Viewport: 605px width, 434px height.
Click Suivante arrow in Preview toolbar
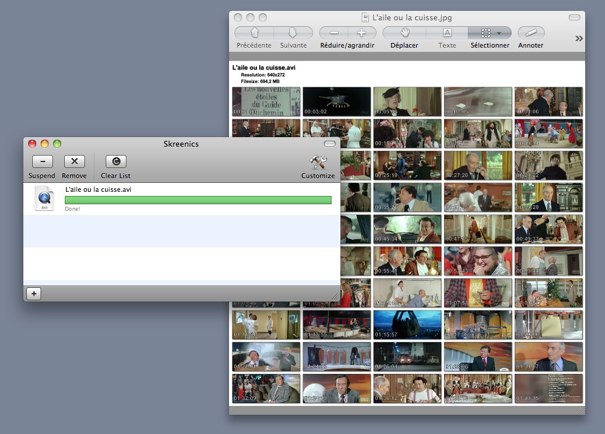tap(293, 33)
